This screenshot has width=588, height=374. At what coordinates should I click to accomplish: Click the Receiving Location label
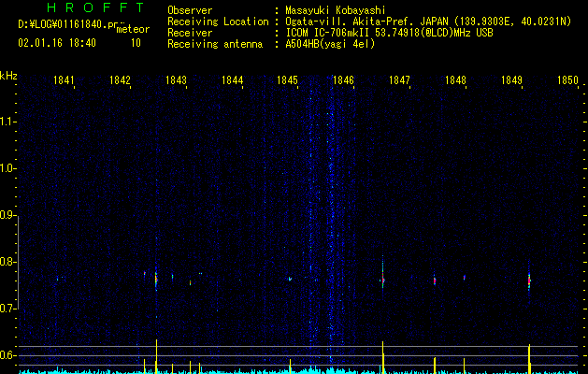click(218, 22)
